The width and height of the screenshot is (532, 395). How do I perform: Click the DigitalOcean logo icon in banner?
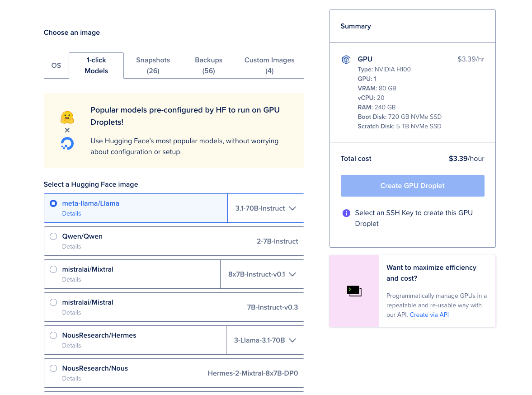pos(67,143)
